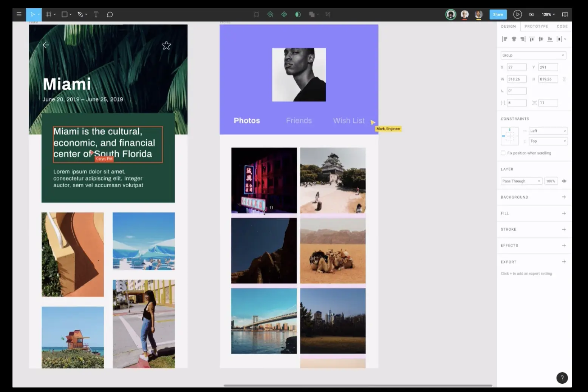Open the Figma hamburger main menu
The width and height of the screenshot is (588, 392).
pos(19,15)
